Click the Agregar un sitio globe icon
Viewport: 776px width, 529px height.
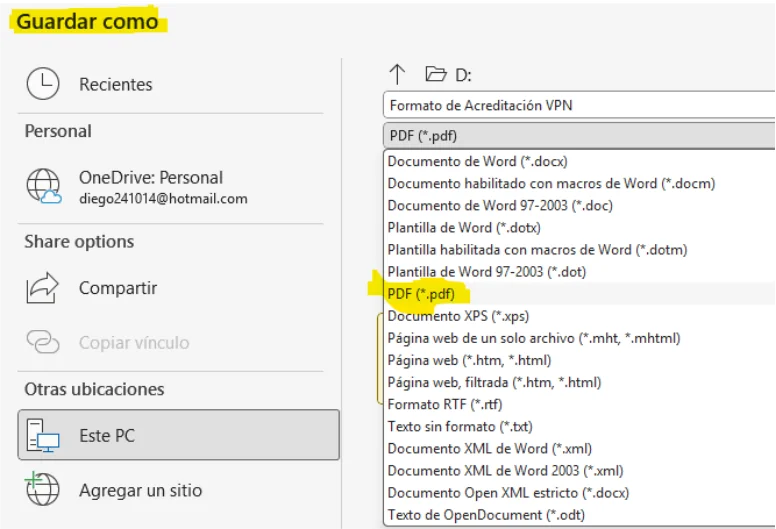[x=43, y=489]
